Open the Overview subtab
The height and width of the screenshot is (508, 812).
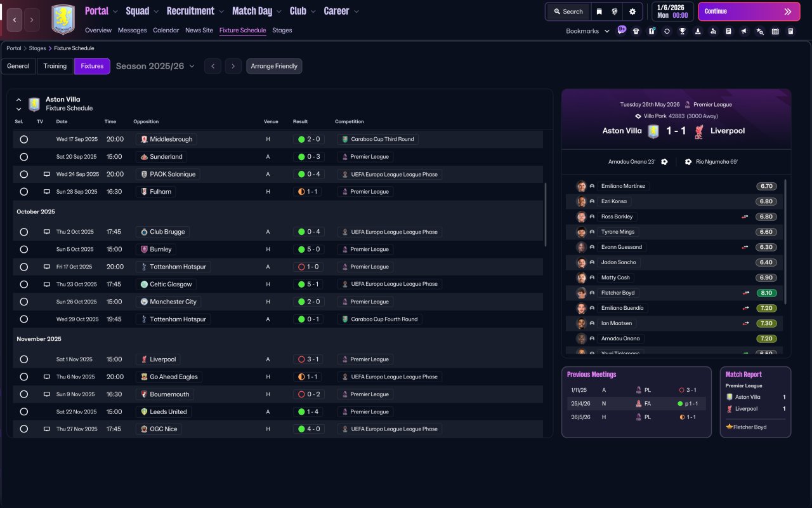point(98,30)
